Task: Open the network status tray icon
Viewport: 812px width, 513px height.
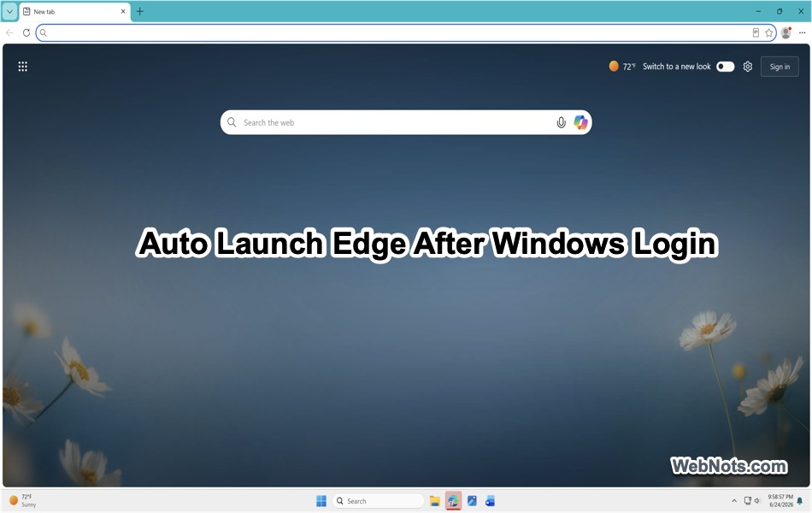Action: click(x=747, y=500)
